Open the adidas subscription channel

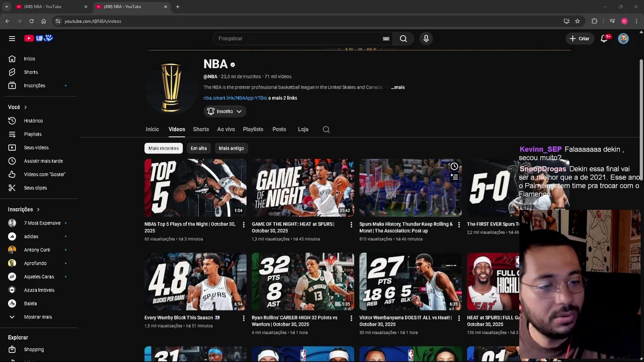point(39,236)
